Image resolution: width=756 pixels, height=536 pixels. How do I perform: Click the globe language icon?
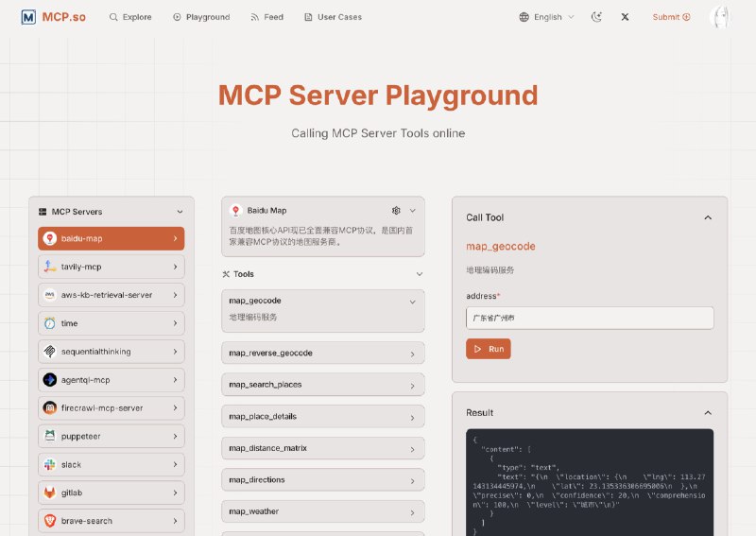tap(524, 17)
